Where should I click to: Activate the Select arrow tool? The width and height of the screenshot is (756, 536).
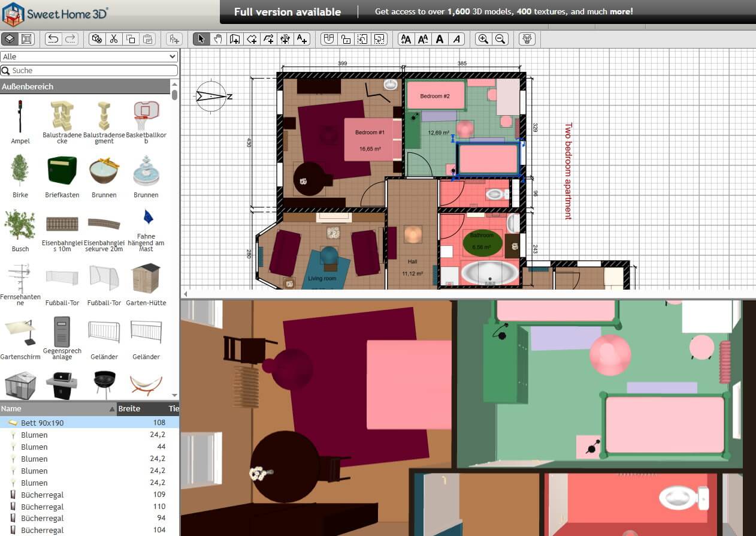[201, 39]
